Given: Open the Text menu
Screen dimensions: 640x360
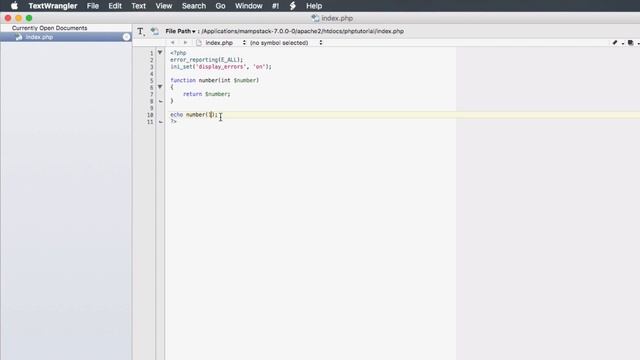Looking at the screenshot, I should [x=138, y=6].
